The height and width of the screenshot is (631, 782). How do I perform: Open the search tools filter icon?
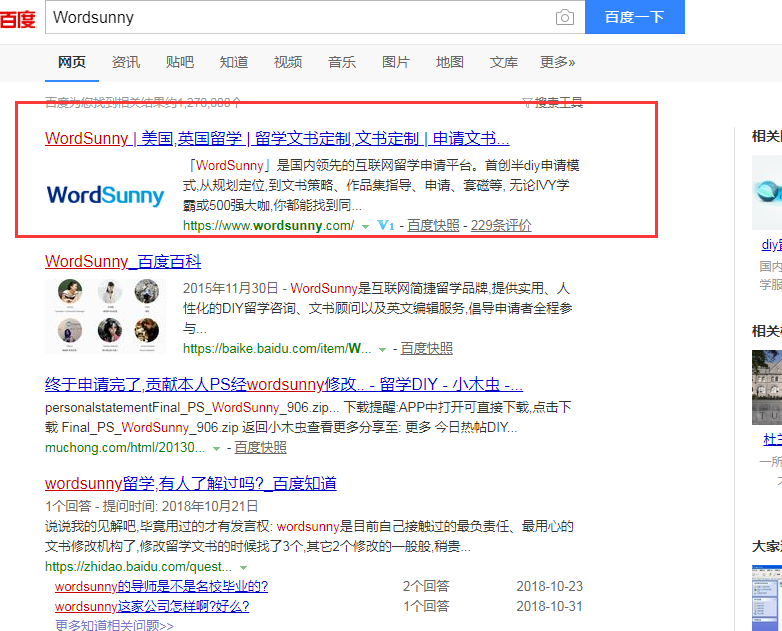[x=528, y=102]
